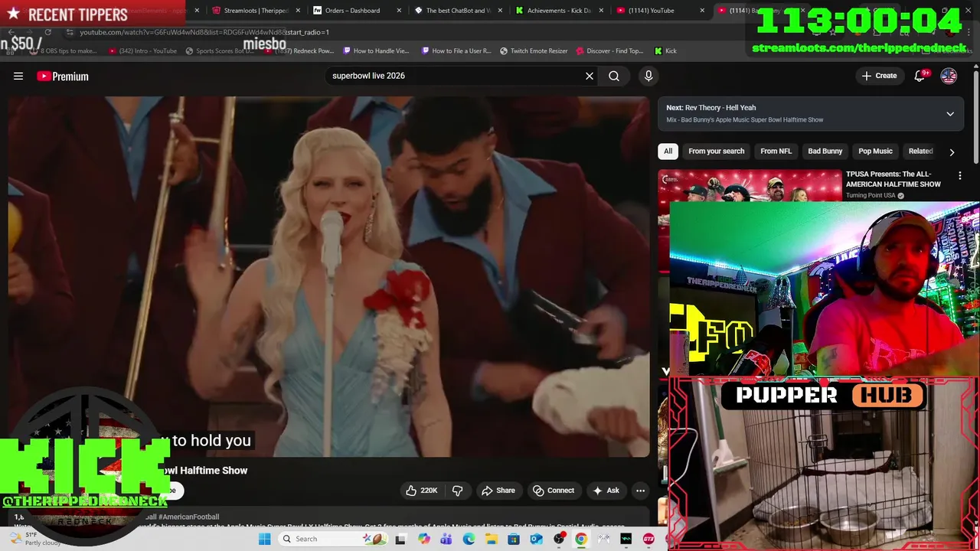This screenshot has width=980, height=551.
Task: Open Outlook from the taskbar
Action: (x=536, y=539)
